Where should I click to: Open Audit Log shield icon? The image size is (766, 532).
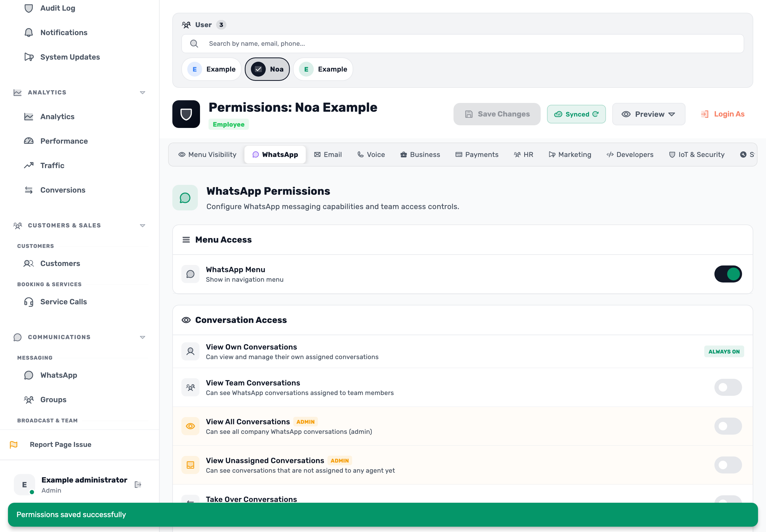29,8
